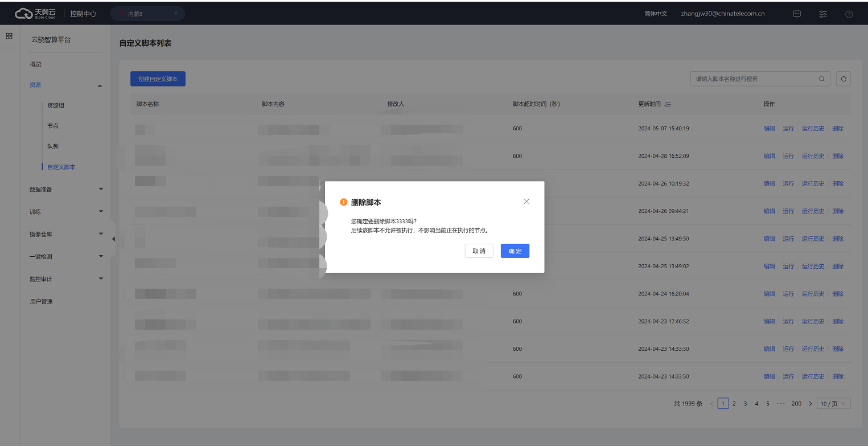The image size is (868, 447).
Task: Click 运行历史 for the 2024-04-28 16:52:09 row
Action: (x=813, y=156)
